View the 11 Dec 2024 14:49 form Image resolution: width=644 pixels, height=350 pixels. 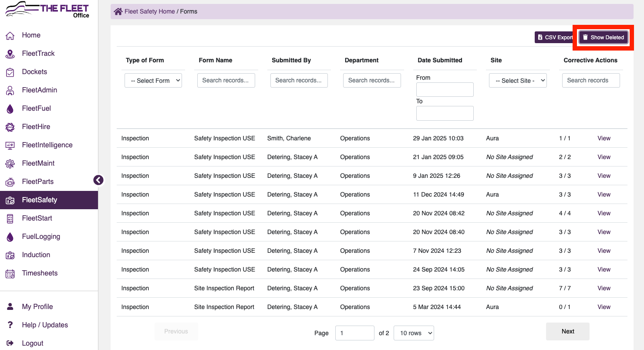604,195
